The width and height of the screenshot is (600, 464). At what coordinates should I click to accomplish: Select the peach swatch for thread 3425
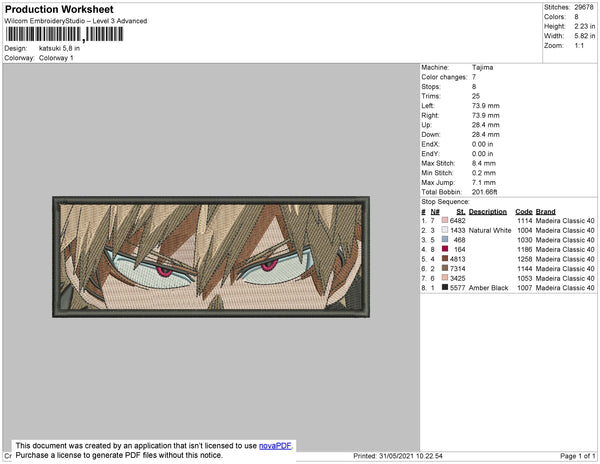445,278
